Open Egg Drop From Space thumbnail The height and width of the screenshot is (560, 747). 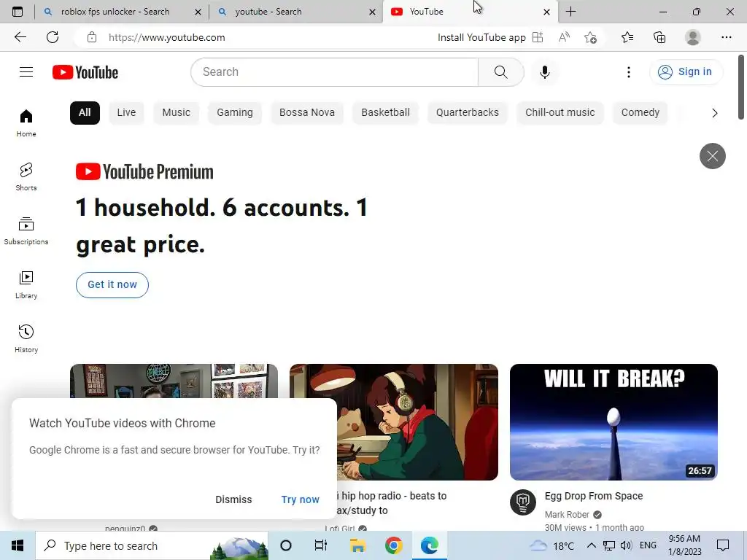pos(614,422)
